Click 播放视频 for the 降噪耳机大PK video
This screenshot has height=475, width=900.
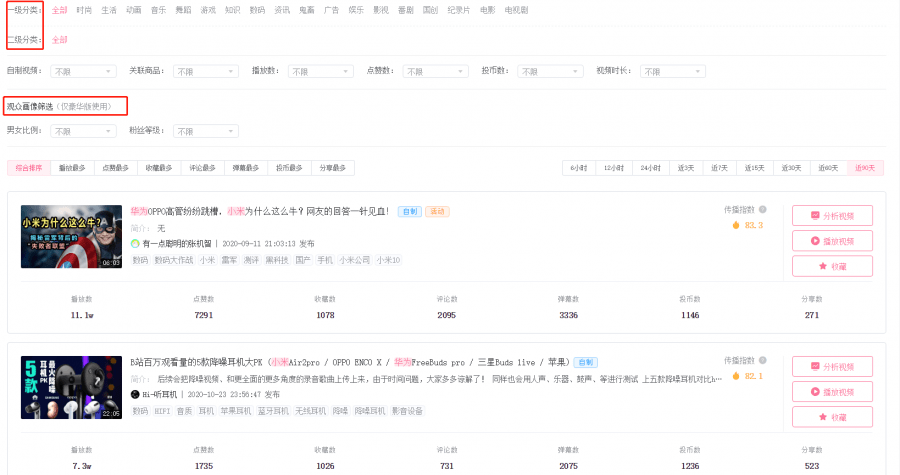tap(832, 392)
